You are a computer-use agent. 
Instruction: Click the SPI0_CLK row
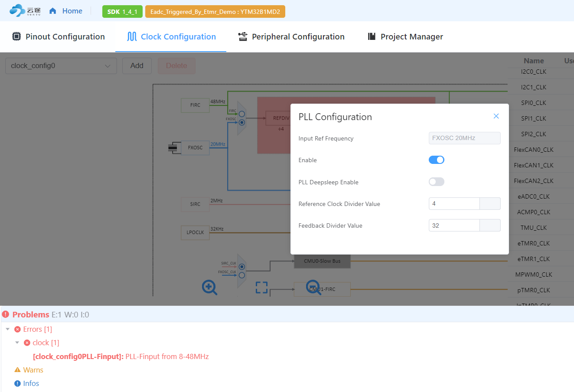pyautogui.click(x=541, y=103)
